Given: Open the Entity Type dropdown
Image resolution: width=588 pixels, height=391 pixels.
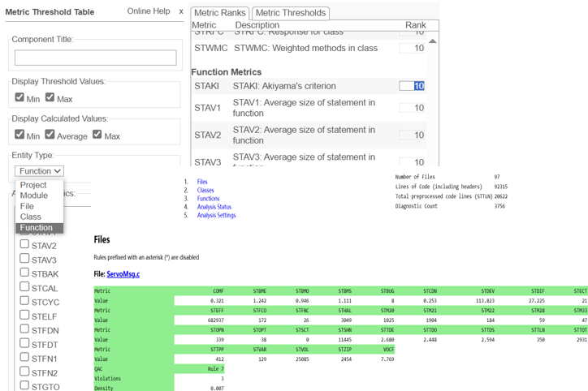Looking at the screenshot, I should click(x=39, y=171).
